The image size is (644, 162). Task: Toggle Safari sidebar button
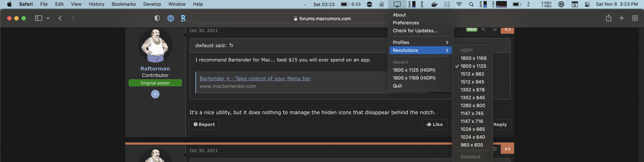coord(38,18)
